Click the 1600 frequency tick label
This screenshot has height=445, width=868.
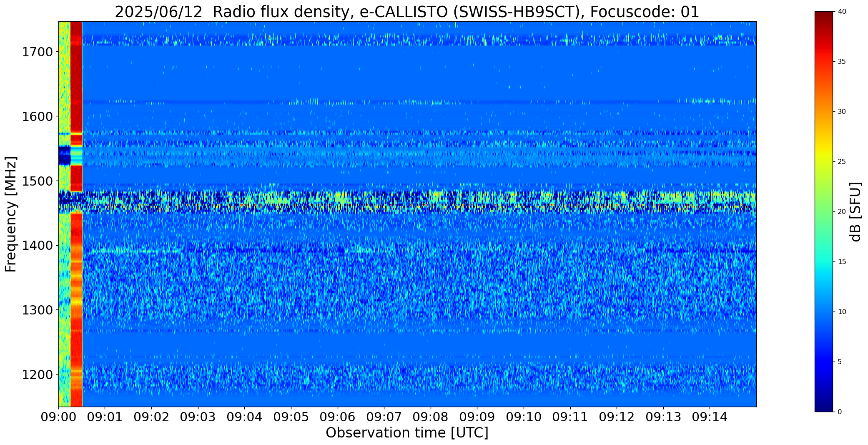tap(37, 116)
